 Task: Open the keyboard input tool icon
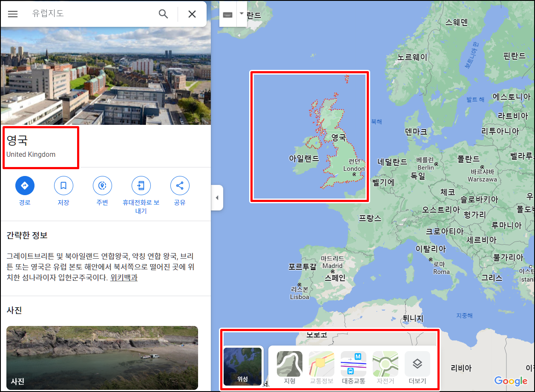click(x=227, y=14)
